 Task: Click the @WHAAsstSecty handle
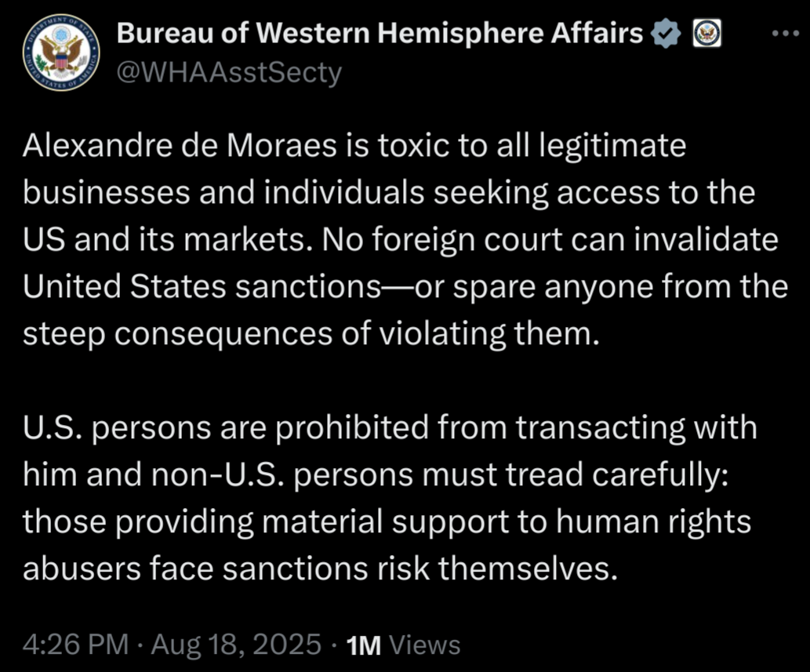(229, 72)
